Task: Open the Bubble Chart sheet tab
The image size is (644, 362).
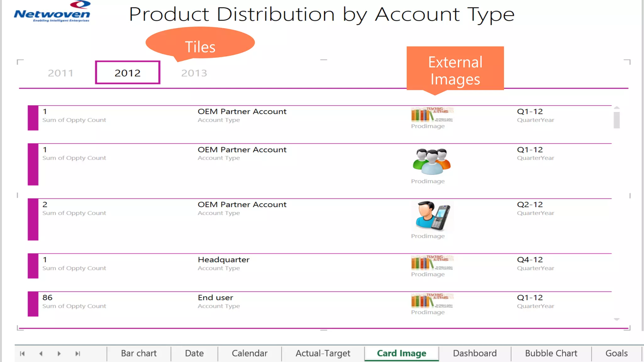Action: tap(551, 354)
